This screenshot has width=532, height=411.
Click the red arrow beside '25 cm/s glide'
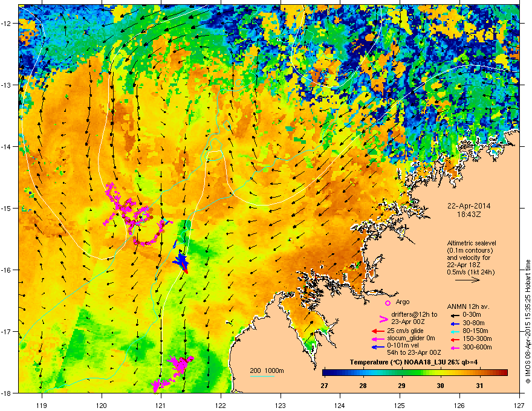378,331
